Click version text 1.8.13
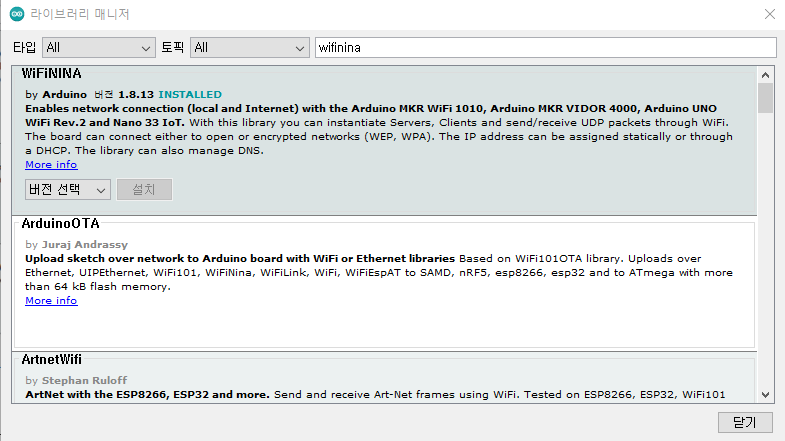785x441 pixels. (x=136, y=95)
